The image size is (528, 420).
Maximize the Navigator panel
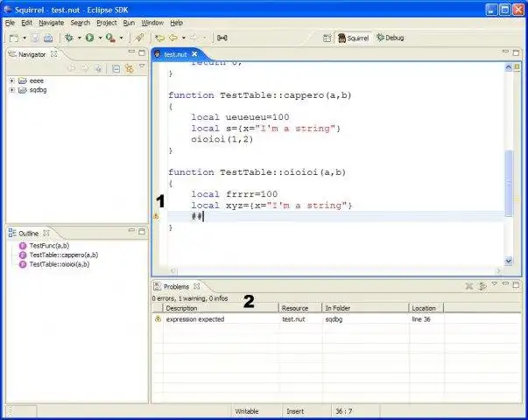(x=142, y=52)
